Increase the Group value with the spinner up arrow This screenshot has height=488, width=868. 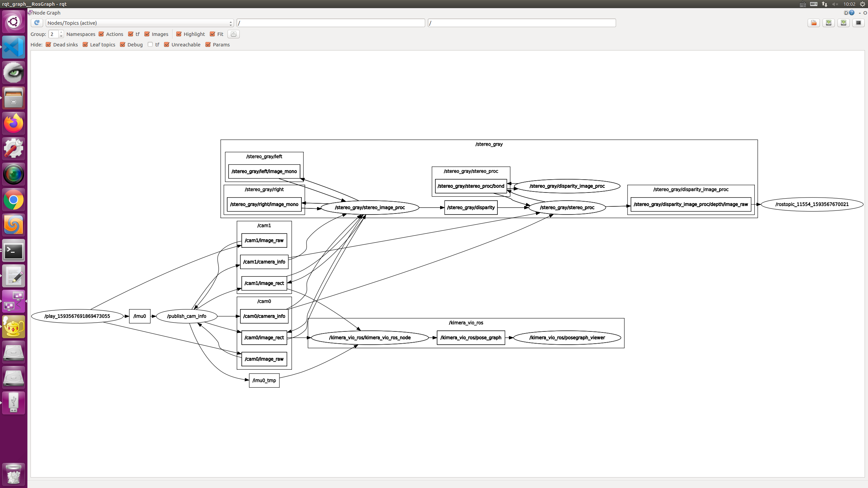[61, 32]
